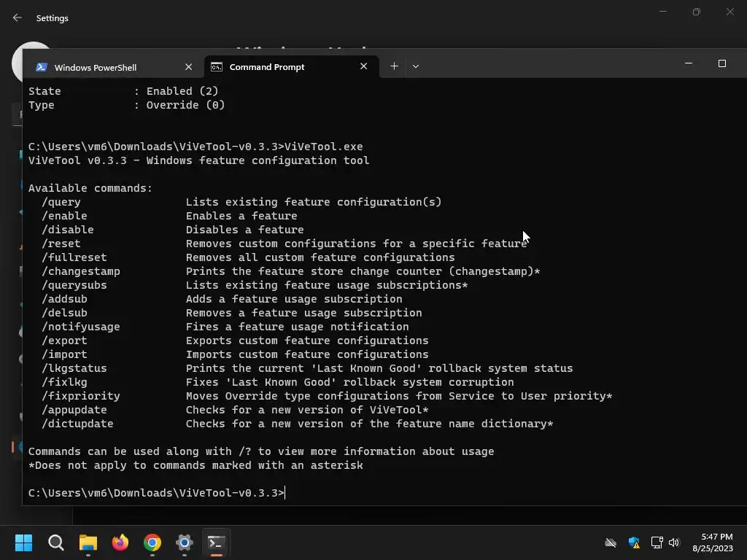This screenshot has width=747, height=560.
Task: Click the 'State : Enabled (2)' line
Action: (x=123, y=91)
